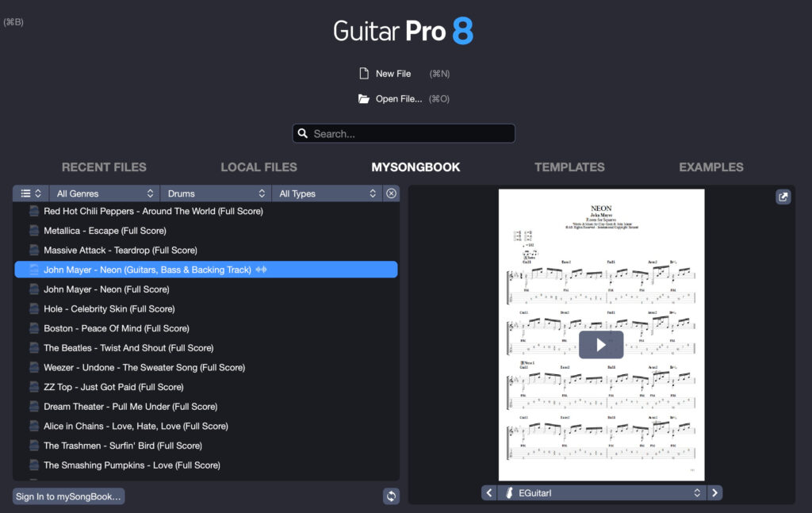The image size is (812, 513).
Task: Click the refresh mySongBook list icon
Action: pyautogui.click(x=391, y=496)
